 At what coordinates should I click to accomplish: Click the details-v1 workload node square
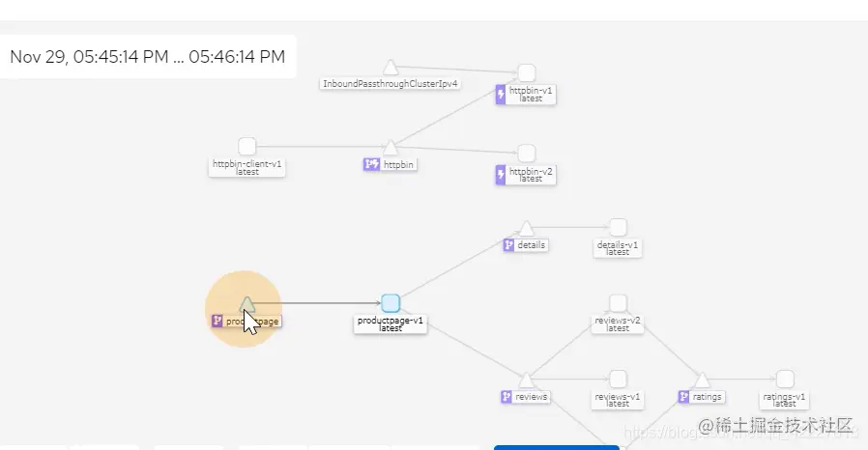point(618,227)
